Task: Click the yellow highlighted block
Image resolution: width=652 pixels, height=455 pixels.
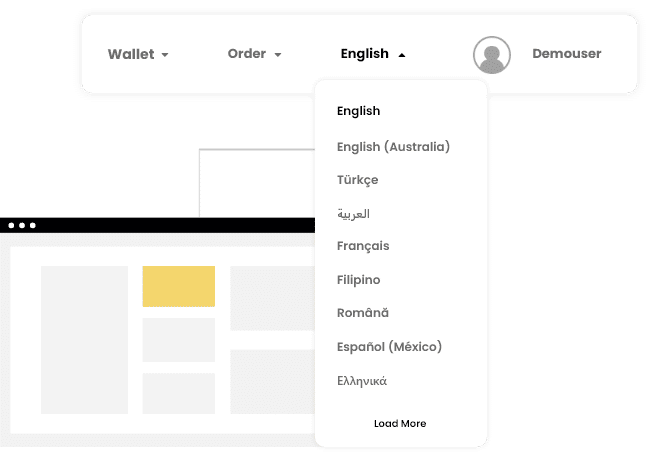Action: point(178,286)
